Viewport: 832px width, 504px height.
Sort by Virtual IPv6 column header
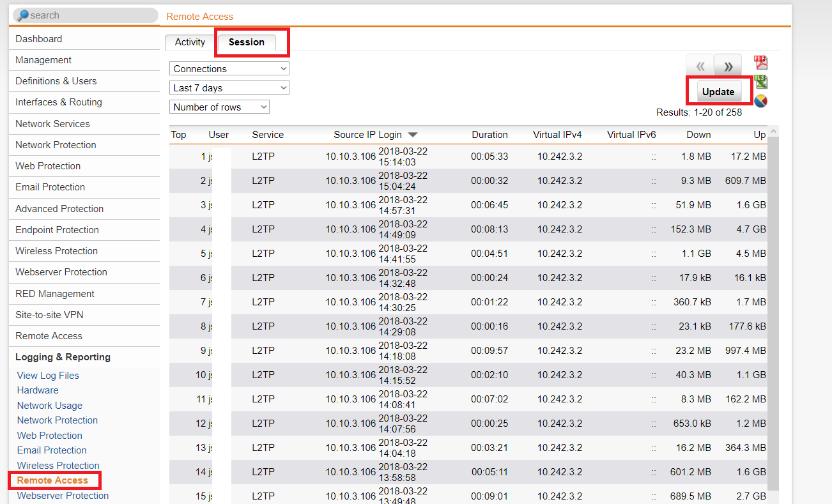tap(631, 135)
